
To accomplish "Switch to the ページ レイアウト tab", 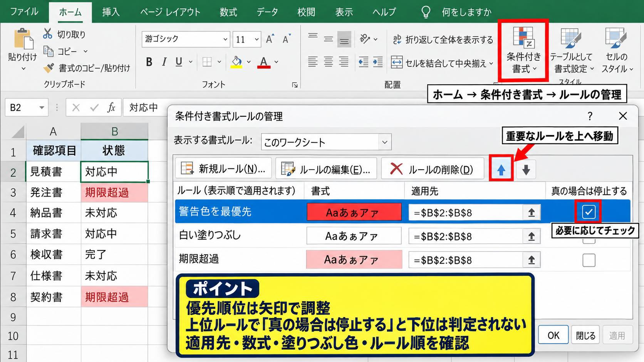I will tap(170, 12).
